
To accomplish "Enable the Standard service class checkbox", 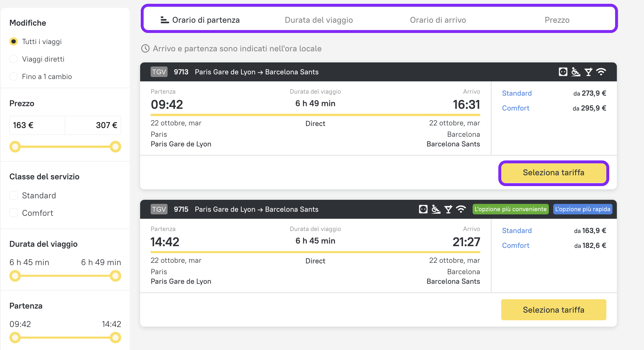I will 14,195.
